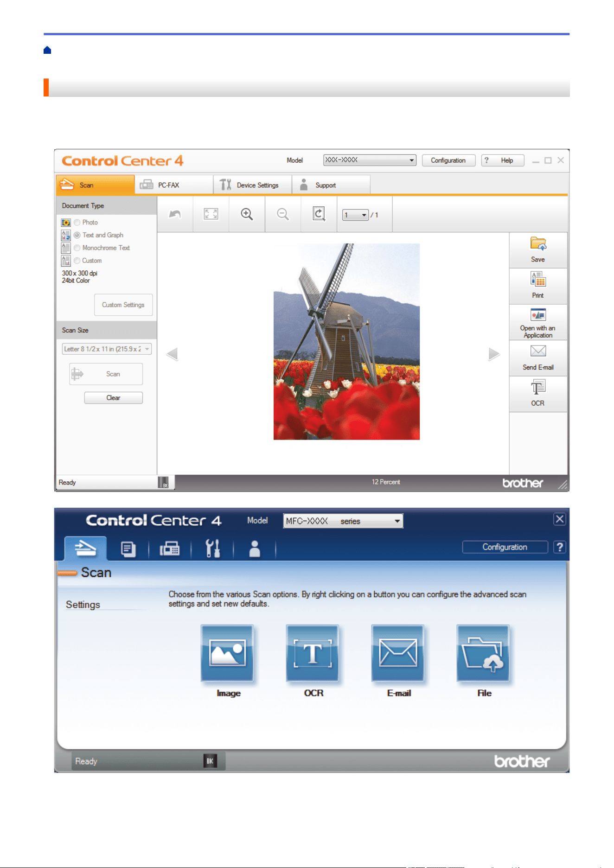The width and height of the screenshot is (614, 868).
Task: Save the scanned image
Action: (538, 250)
